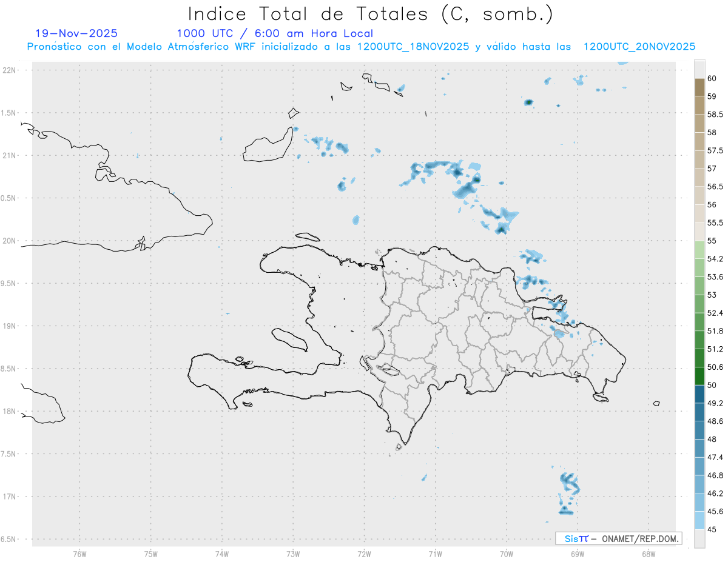Pick the light green swatch between 54.2 and 55
728x562 pixels.
(699, 250)
